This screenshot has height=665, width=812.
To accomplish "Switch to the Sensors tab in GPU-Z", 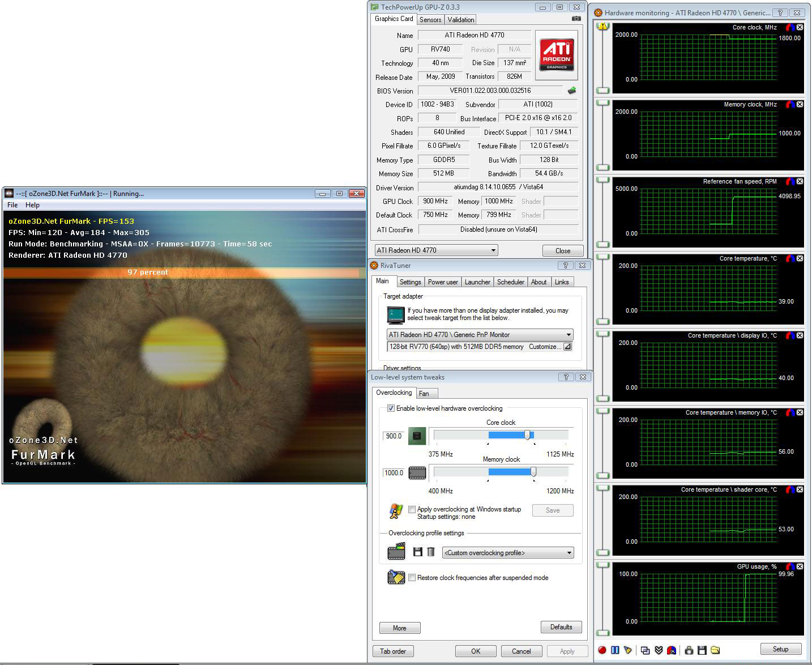I will pos(430,20).
